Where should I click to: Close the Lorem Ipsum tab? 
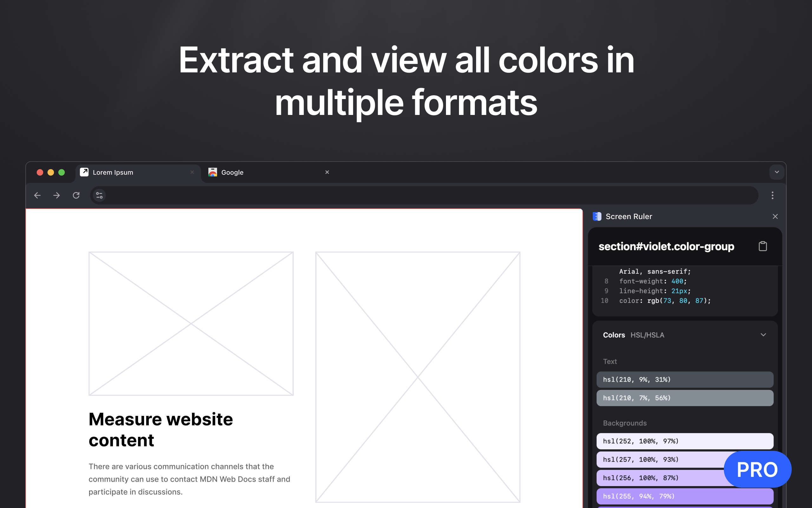[192, 172]
